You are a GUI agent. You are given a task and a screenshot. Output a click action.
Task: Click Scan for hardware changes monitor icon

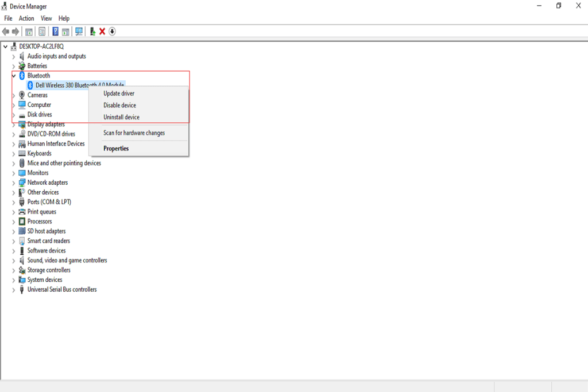coord(79,32)
